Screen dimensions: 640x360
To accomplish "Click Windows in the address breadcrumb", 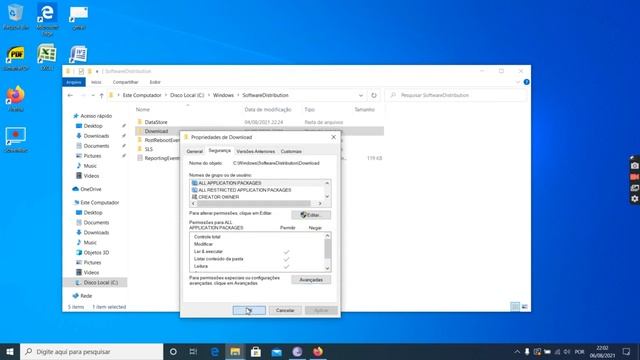I will click(223, 95).
